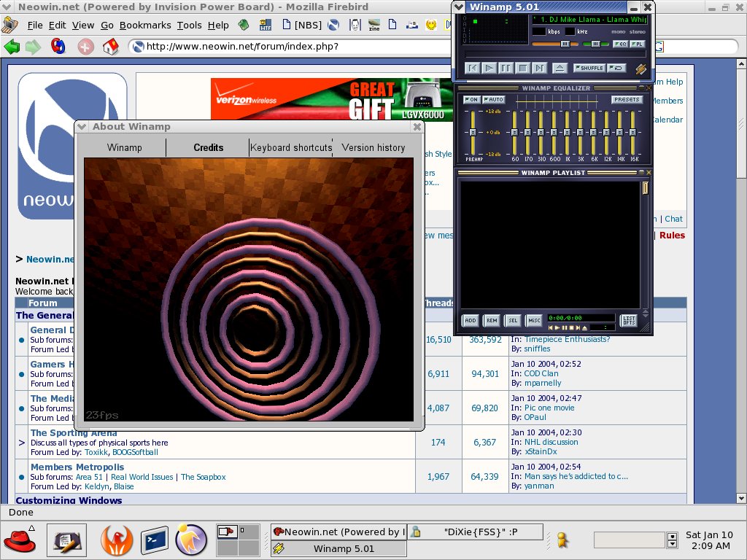This screenshot has width=747, height=560.
Task: Click the Winamp pause button
Action: point(506,69)
